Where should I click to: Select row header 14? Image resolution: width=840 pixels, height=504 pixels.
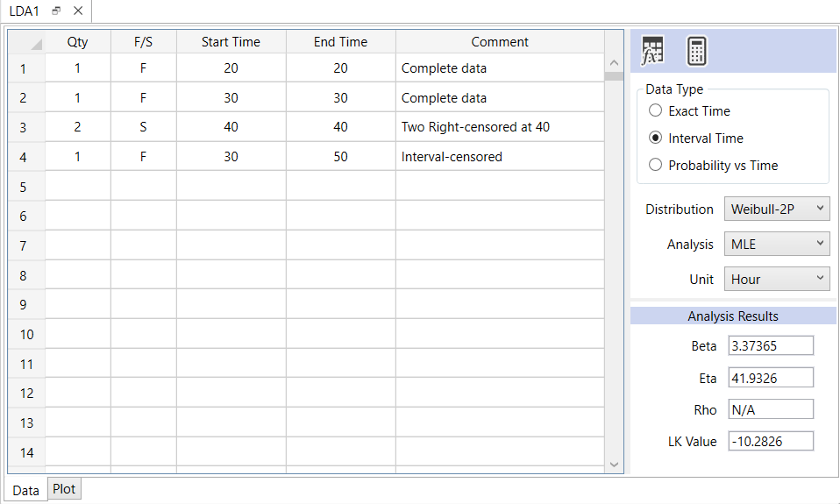(x=26, y=452)
